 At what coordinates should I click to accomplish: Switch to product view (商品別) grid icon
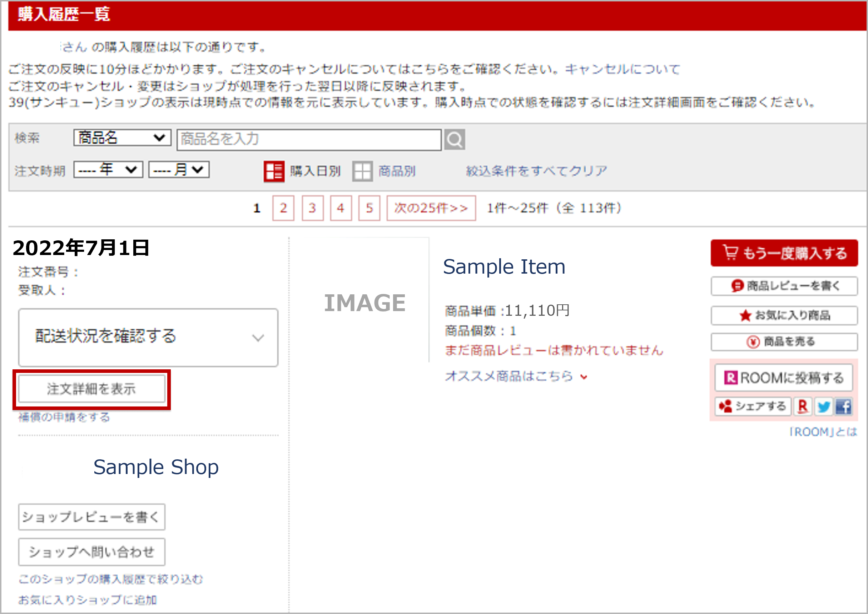pos(362,171)
